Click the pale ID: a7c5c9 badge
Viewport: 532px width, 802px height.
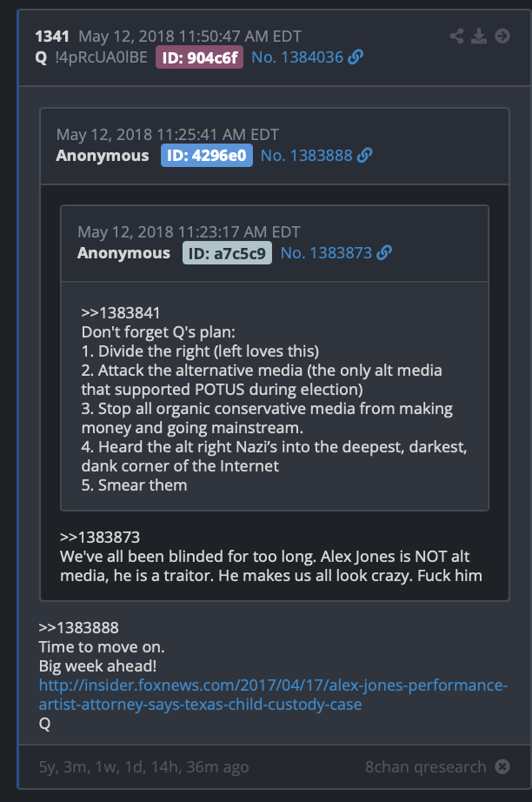tap(227, 253)
